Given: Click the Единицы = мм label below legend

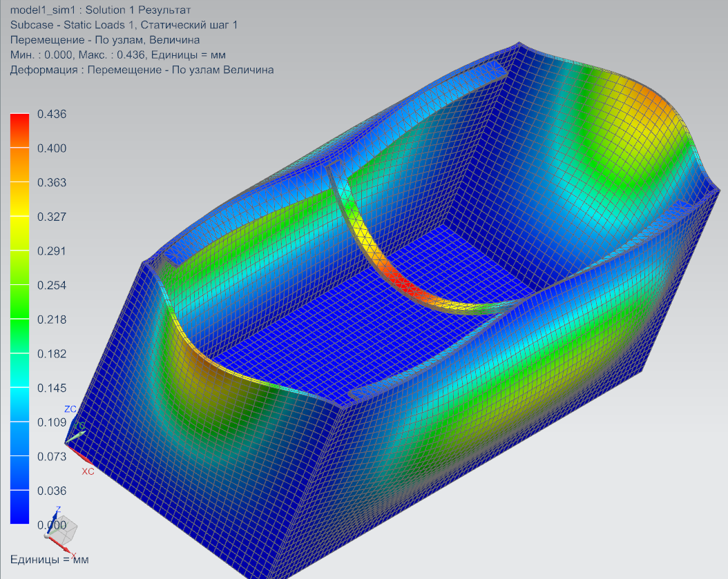Looking at the screenshot, I should tap(49, 559).
